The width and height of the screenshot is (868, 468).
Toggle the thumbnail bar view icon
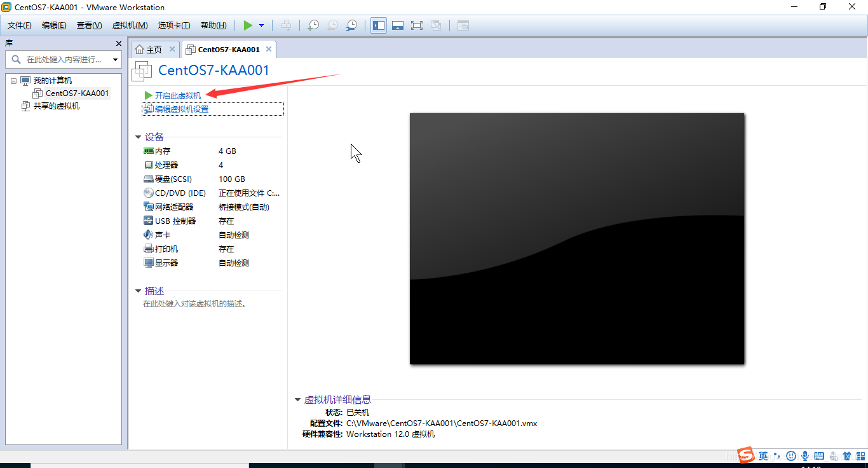(x=398, y=25)
